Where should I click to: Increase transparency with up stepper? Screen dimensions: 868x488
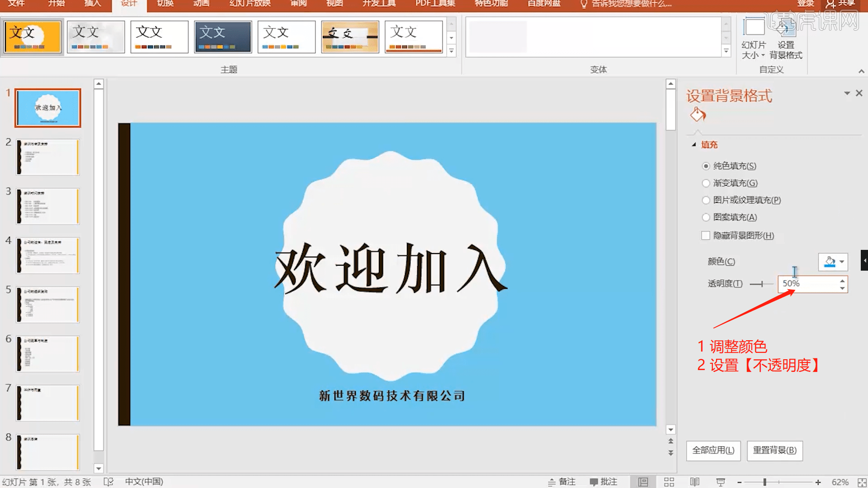[842, 281]
